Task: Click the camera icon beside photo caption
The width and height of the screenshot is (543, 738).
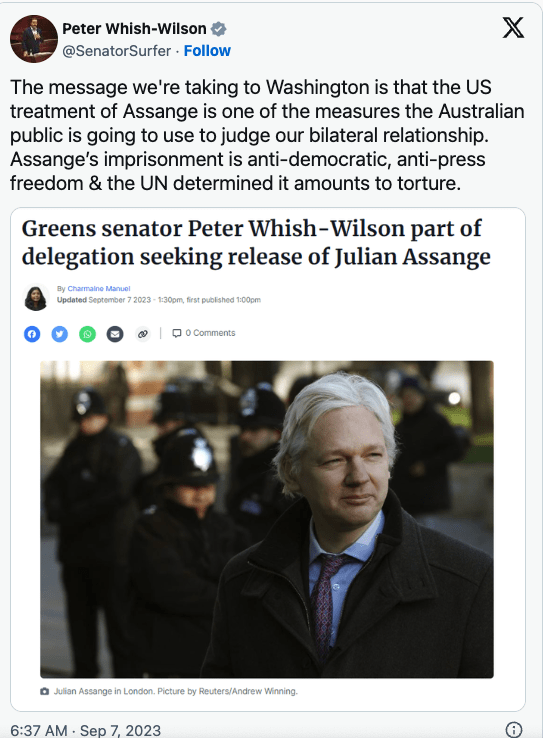Action: pos(45,691)
